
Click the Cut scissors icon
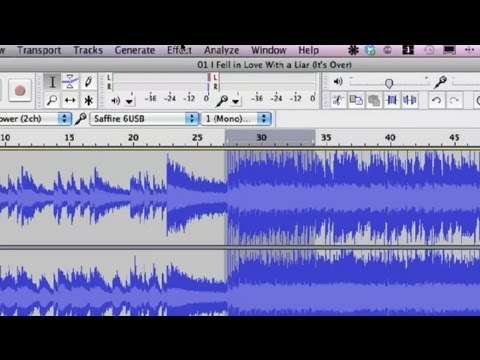tap(338, 100)
